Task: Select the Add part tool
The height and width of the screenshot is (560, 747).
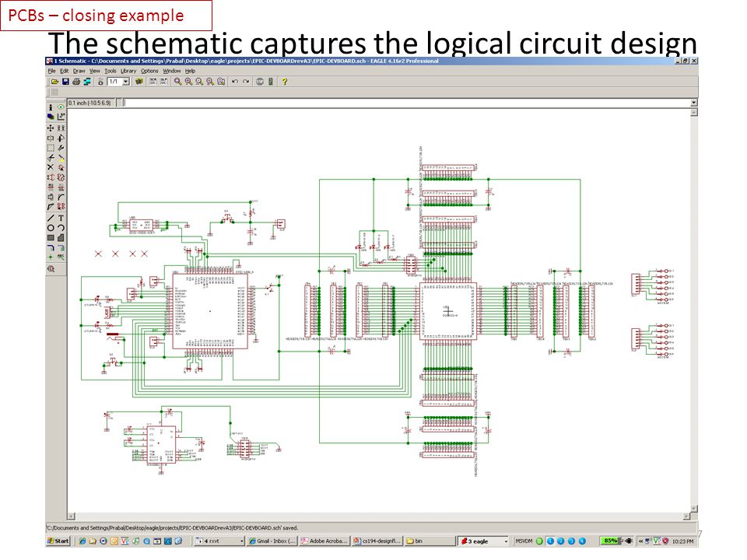Action: tap(61, 168)
